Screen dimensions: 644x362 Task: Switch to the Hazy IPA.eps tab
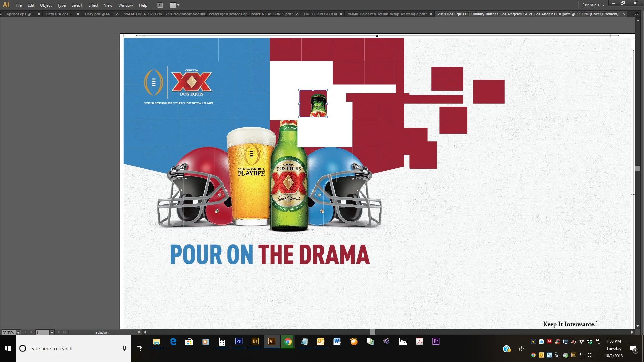tap(59, 14)
